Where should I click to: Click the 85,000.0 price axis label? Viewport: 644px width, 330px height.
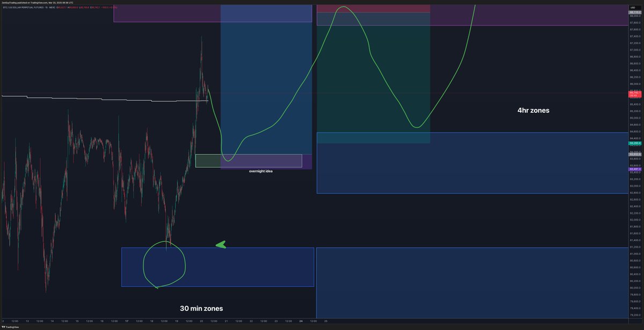pyautogui.click(x=635, y=118)
